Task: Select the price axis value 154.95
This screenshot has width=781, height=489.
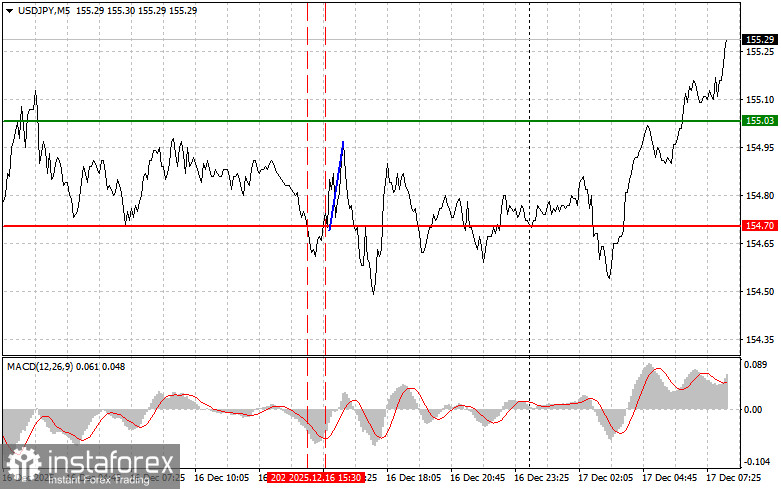Action: click(760, 147)
